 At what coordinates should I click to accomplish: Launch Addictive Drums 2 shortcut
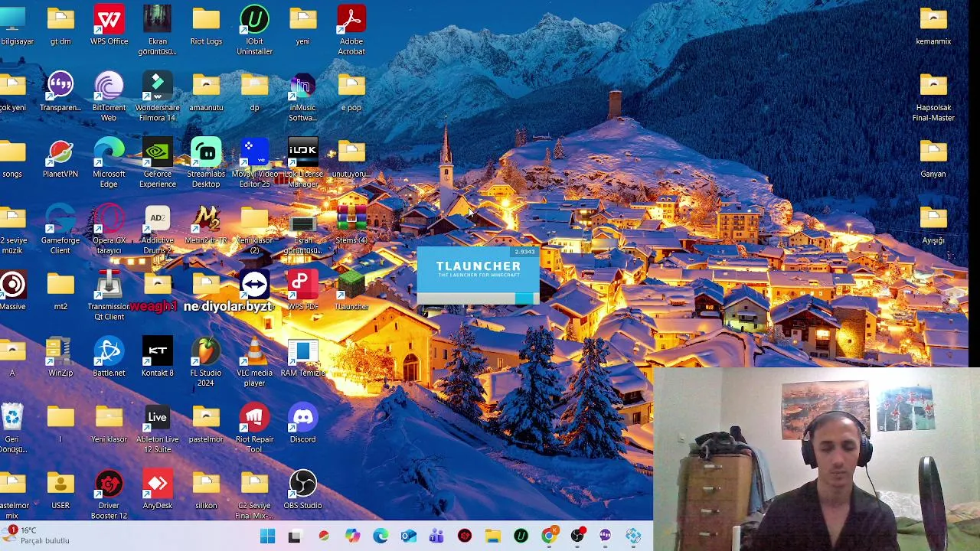tap(157, 230)
